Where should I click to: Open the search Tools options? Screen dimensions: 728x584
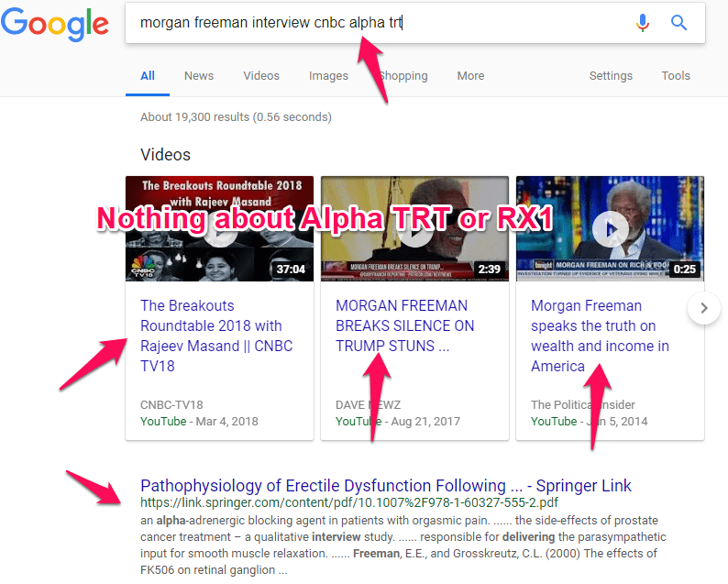tap(676, 76)
